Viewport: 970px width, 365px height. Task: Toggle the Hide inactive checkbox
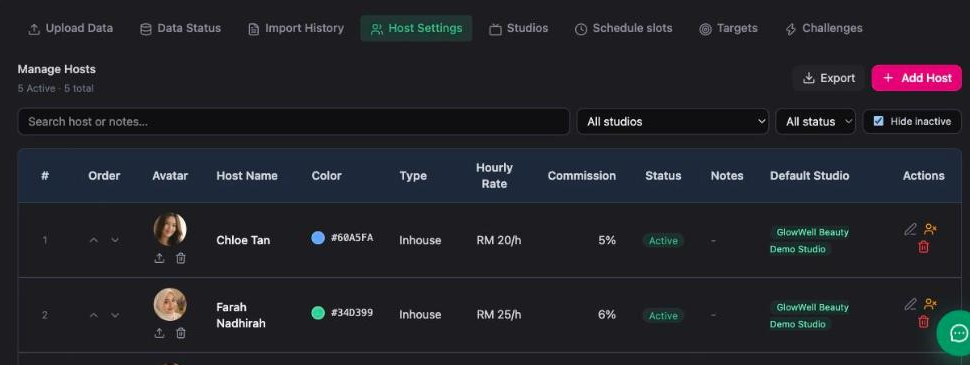(878, 121)
